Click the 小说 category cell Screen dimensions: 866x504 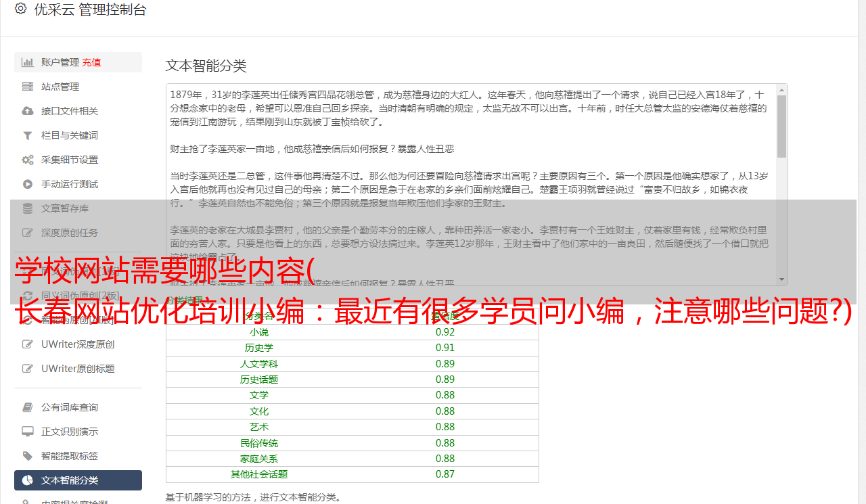point(259,332)
